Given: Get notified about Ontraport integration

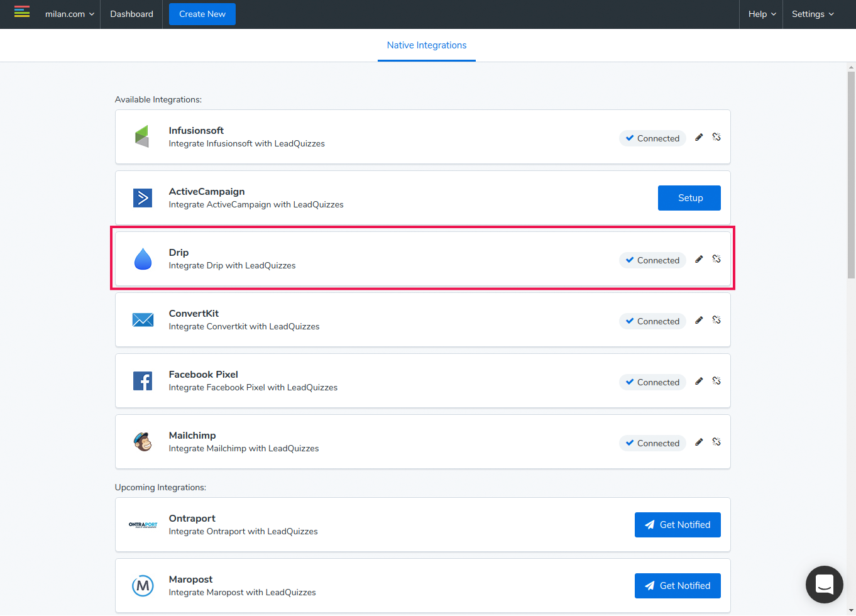Looking at the screenshot, I should tap(678, 525).
